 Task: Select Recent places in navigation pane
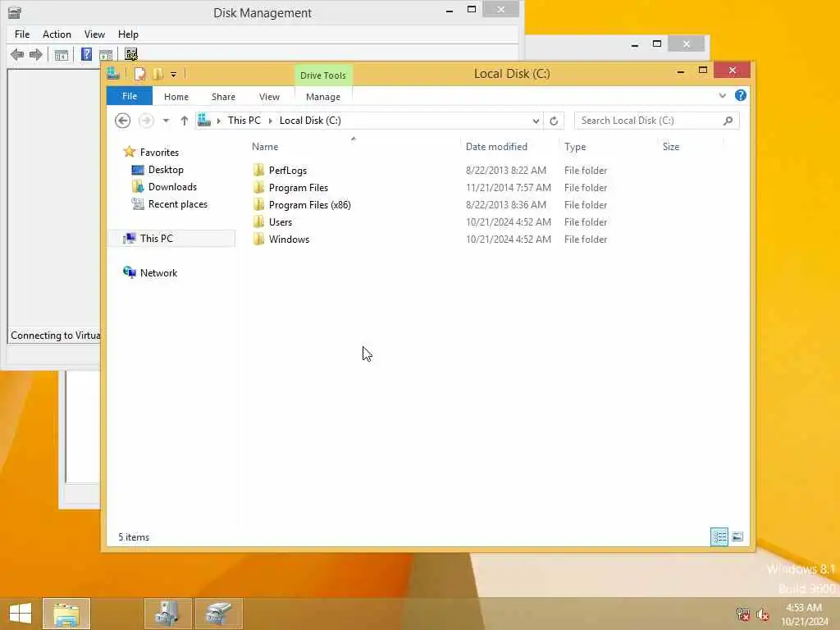coord(177,204)
